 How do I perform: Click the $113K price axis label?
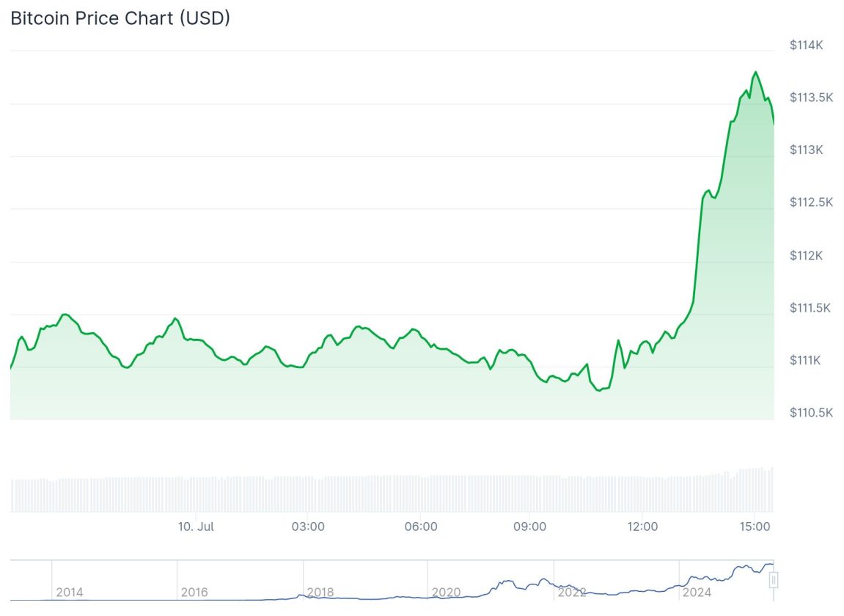coord(806,150)
